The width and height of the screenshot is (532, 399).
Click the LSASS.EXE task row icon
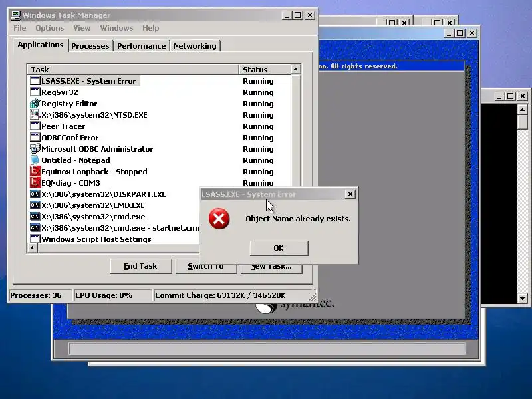(x=35, y=80)
